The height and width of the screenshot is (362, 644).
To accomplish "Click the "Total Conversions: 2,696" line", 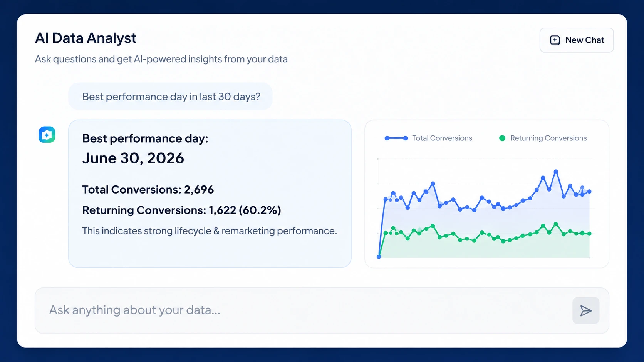I will pos(148,189).
